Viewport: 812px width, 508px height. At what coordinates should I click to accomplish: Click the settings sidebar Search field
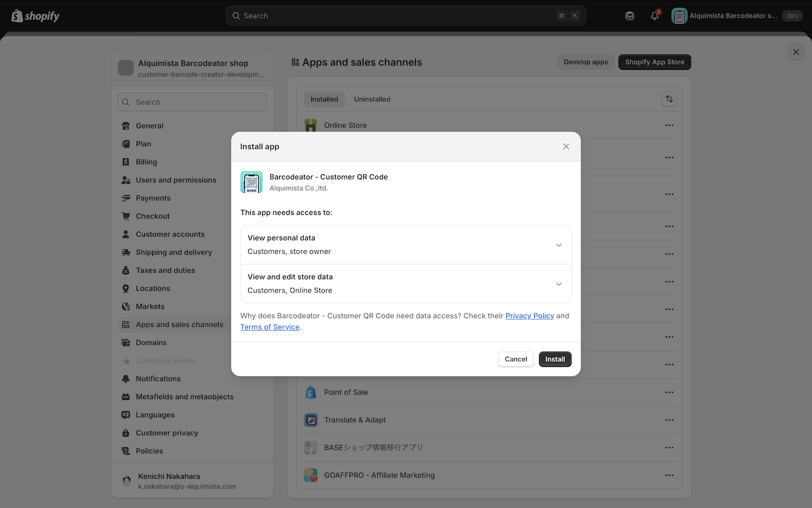tap(192, 102)
